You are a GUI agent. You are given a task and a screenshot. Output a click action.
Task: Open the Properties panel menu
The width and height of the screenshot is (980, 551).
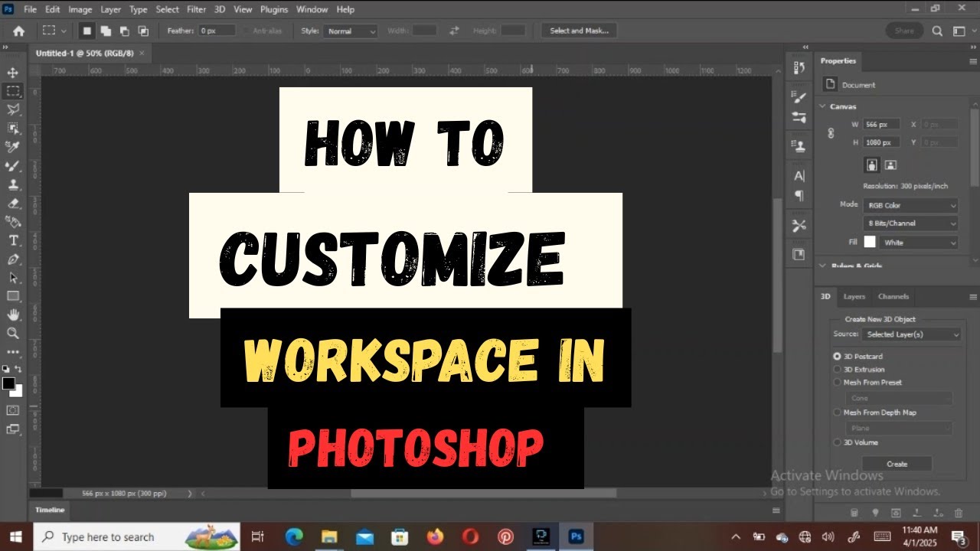[973, 61]
